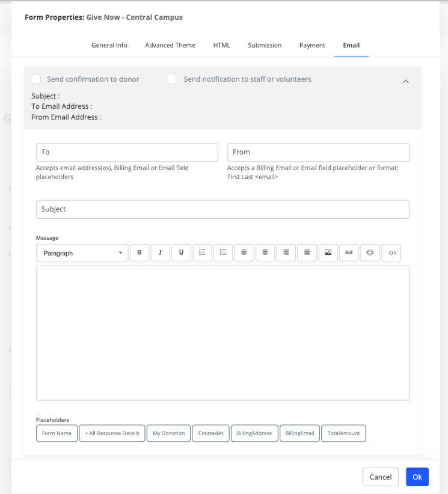
Task: Open the Advanced Theme tab
Action: [x=170, y=45]
